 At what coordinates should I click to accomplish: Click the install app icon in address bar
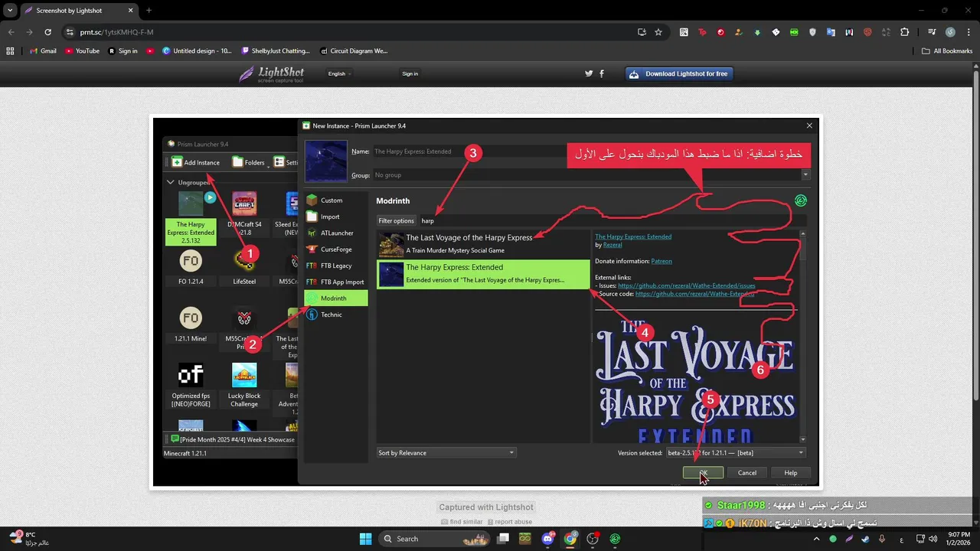point(642,32)
